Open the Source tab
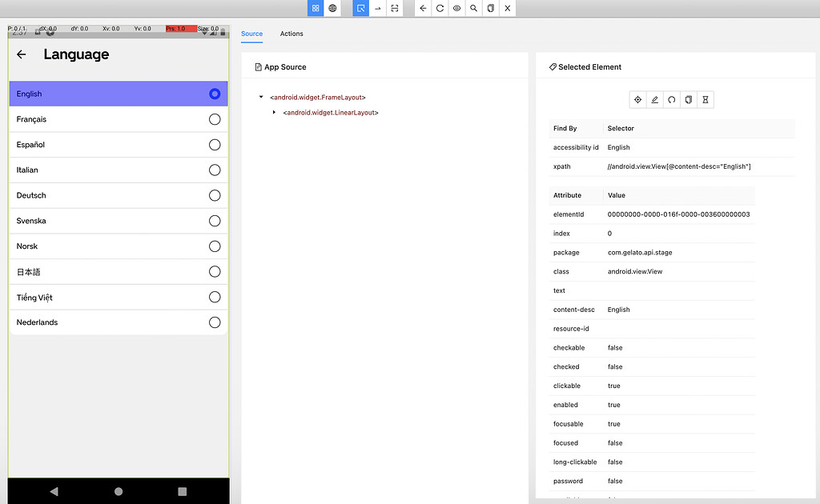The image size is (820, 504). point(251,34)
